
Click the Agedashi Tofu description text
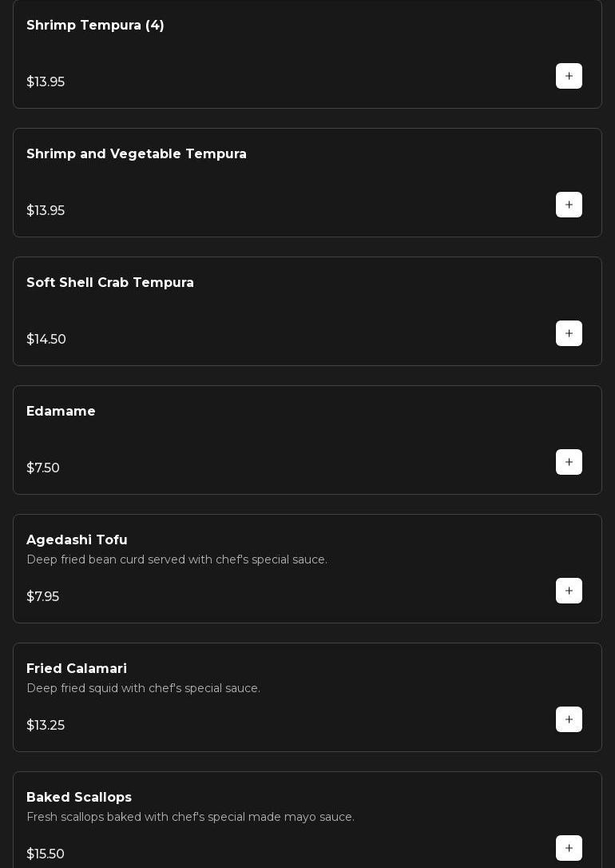(x=177, y=559)
